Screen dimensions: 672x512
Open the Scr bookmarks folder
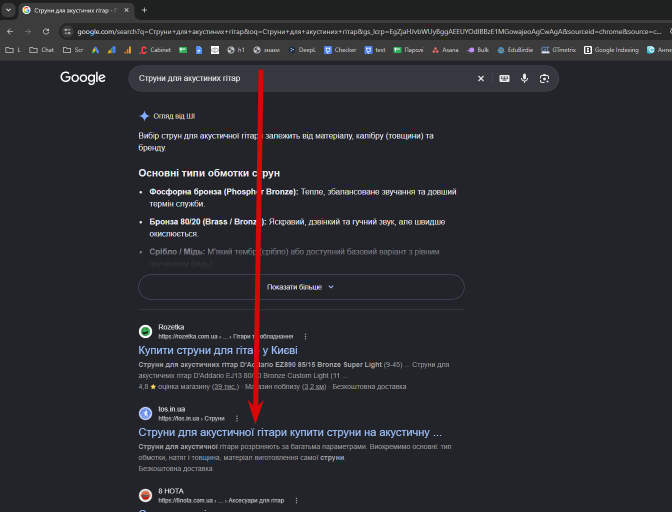73,50
